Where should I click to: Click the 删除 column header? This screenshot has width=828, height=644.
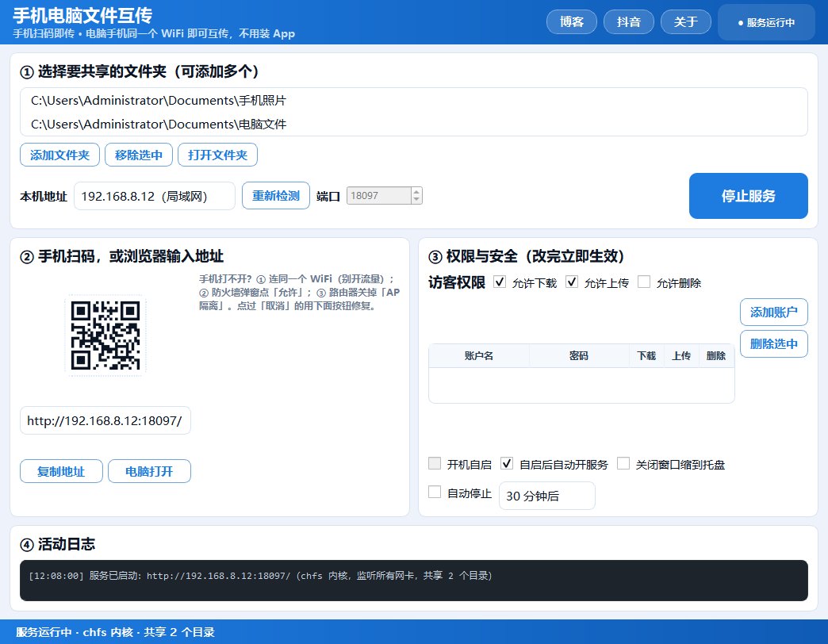pos(716,356)
